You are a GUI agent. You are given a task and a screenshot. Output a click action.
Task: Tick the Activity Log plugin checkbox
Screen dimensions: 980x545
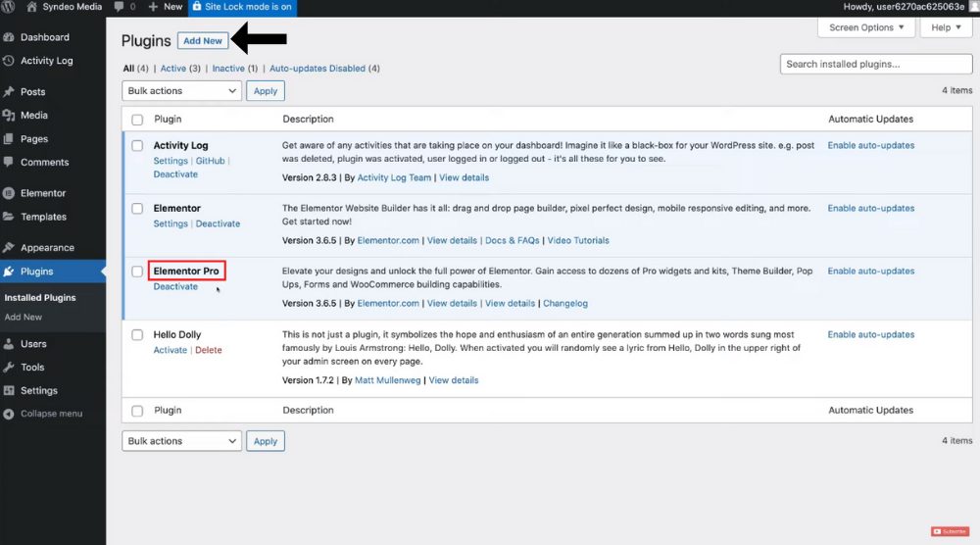pos(137,146)
